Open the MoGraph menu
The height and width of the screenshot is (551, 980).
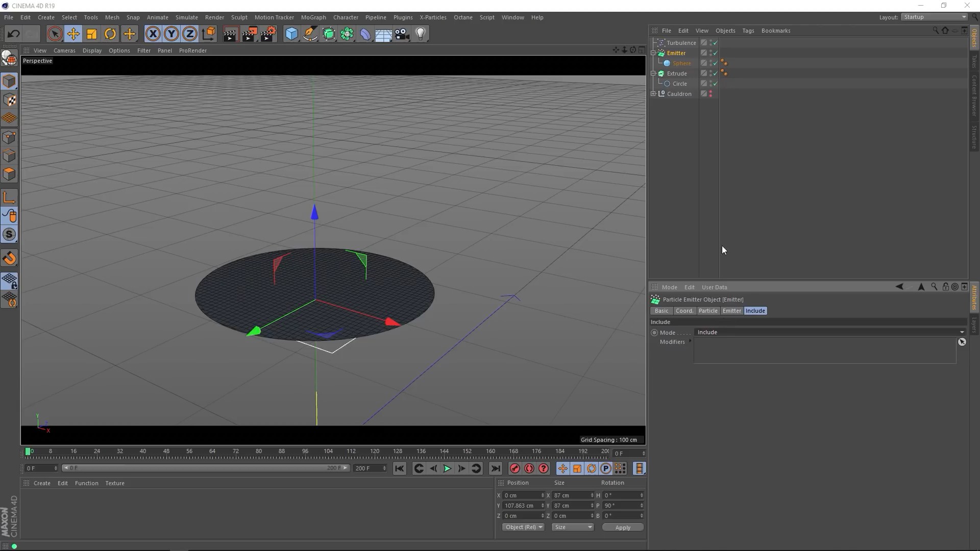[x=313, y=17]
